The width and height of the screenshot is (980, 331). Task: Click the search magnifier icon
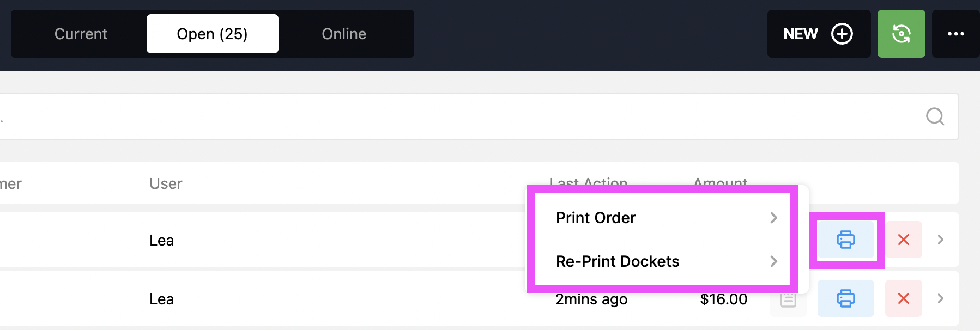(935, 117)
